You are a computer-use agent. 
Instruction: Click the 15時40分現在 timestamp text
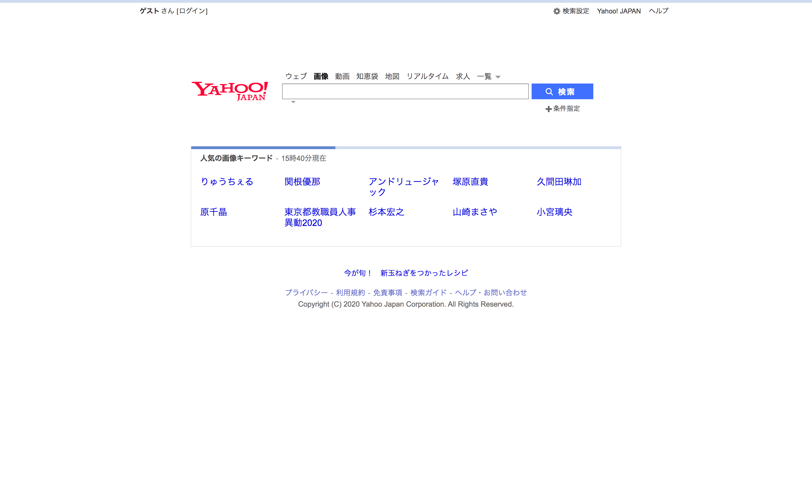tap(303, 158)
